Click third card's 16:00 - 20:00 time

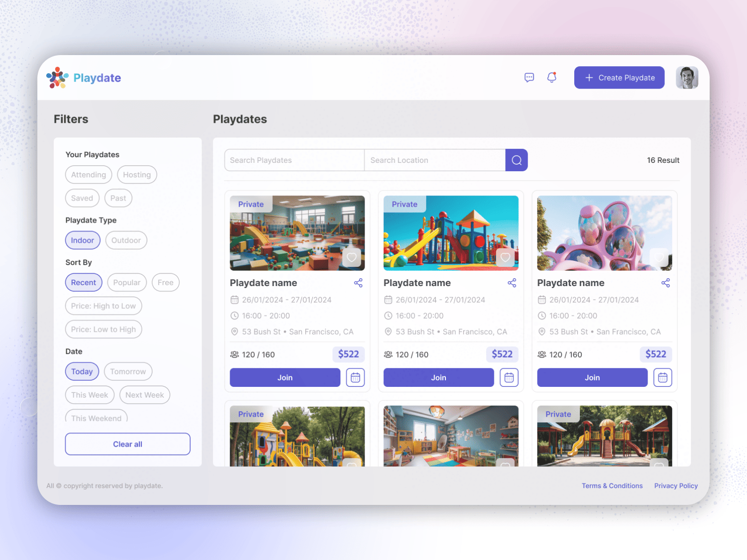tap(573, 316)
